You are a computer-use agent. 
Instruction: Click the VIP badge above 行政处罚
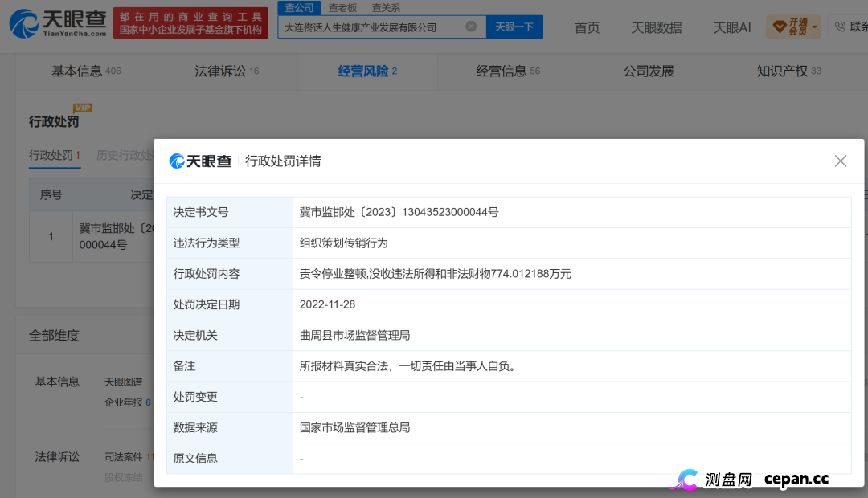(83, 108)
